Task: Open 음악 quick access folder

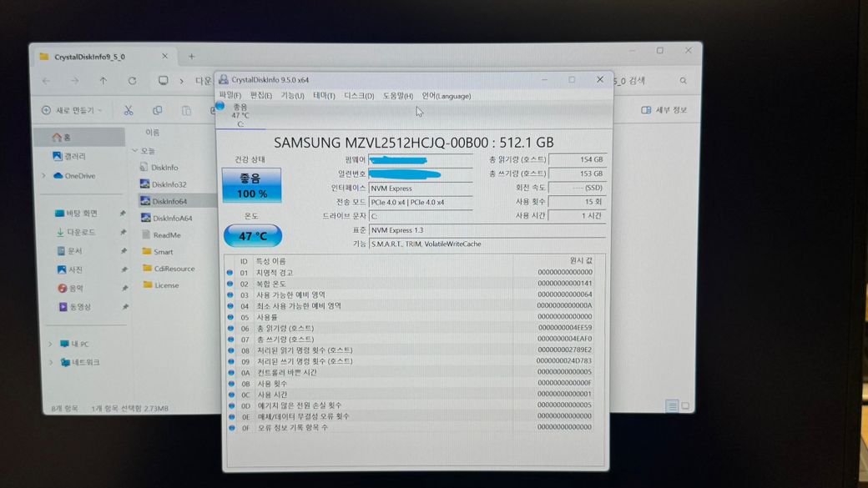Action: (70, 289)
